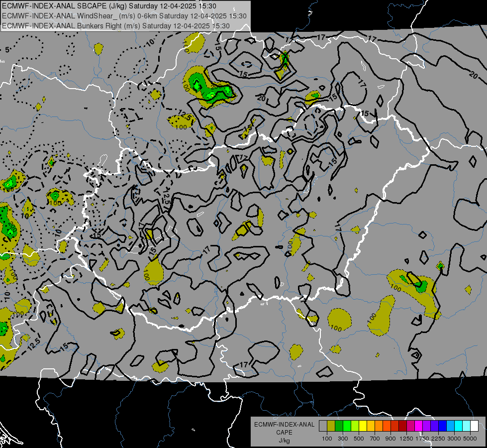Click the SBCAPE title line in the header
The image size is (487, 448).
[x=109, y=6]
